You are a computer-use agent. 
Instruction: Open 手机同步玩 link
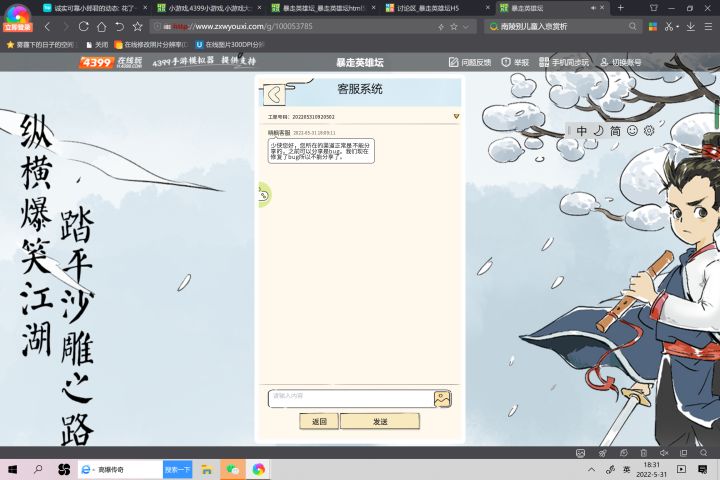tap(564, 62)
